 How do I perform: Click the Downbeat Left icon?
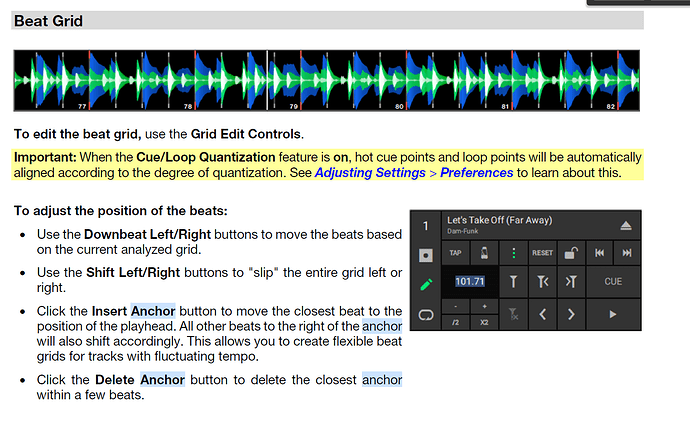pos(543,283)
